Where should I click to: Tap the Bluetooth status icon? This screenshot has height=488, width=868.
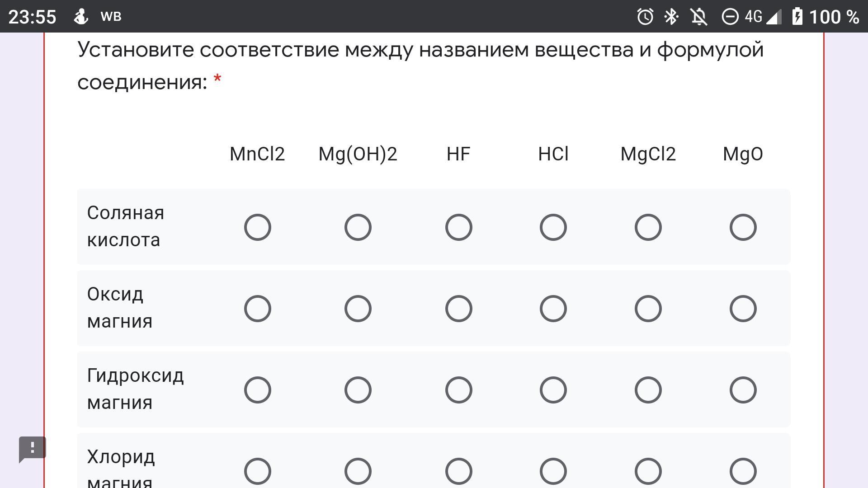point(671,17)
